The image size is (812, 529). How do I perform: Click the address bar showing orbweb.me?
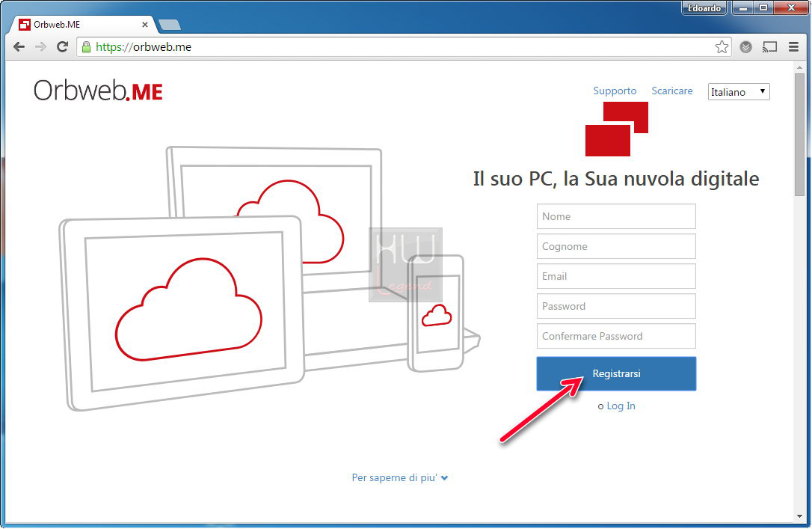pyautogui.click(x=404, y=47)
